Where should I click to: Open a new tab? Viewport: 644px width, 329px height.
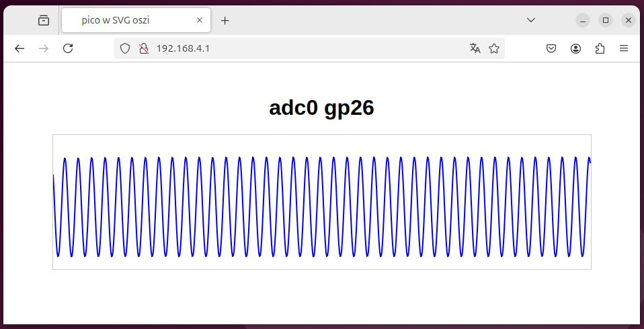[x=225, y=20]
